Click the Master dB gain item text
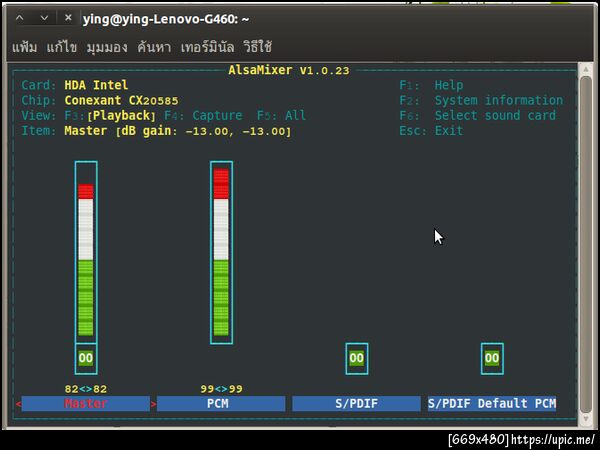 coord(178,131)
